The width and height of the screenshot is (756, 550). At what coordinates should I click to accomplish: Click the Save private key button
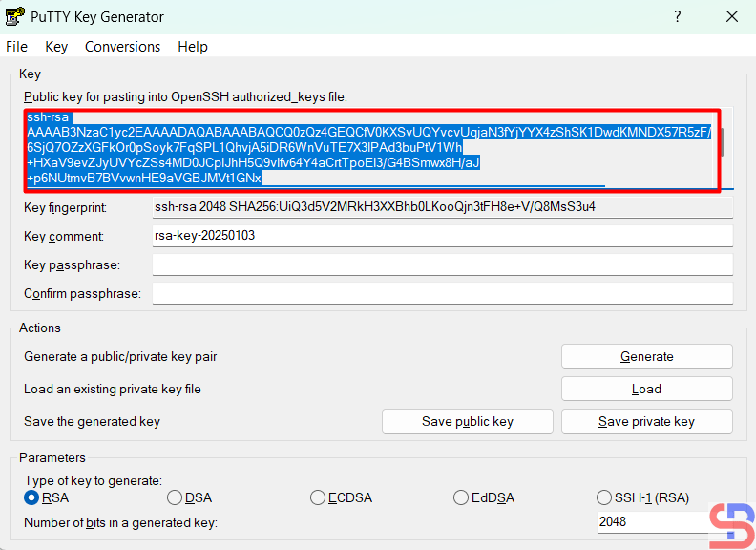(646, 421)
